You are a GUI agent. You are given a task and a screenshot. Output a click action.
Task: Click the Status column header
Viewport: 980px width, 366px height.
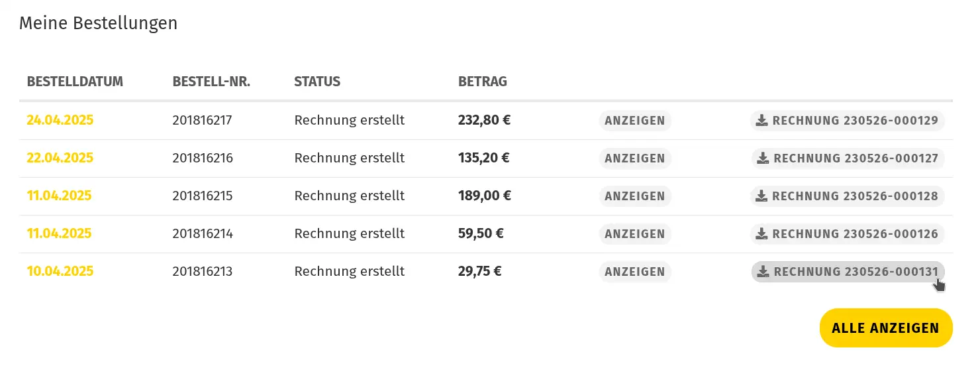(317, 82)
